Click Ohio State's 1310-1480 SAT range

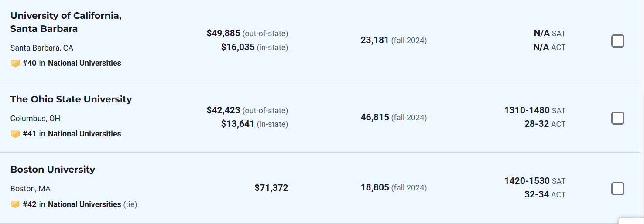coord(527,110)
